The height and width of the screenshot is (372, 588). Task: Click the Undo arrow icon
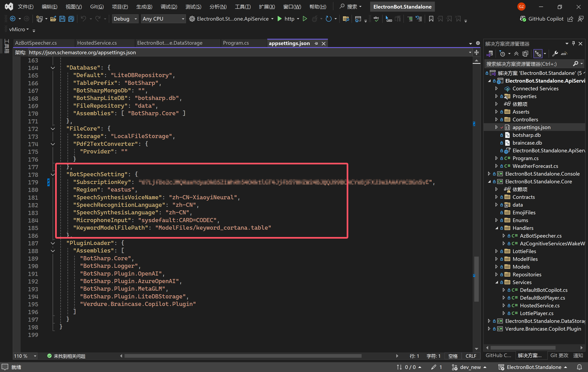pos(84,19)
